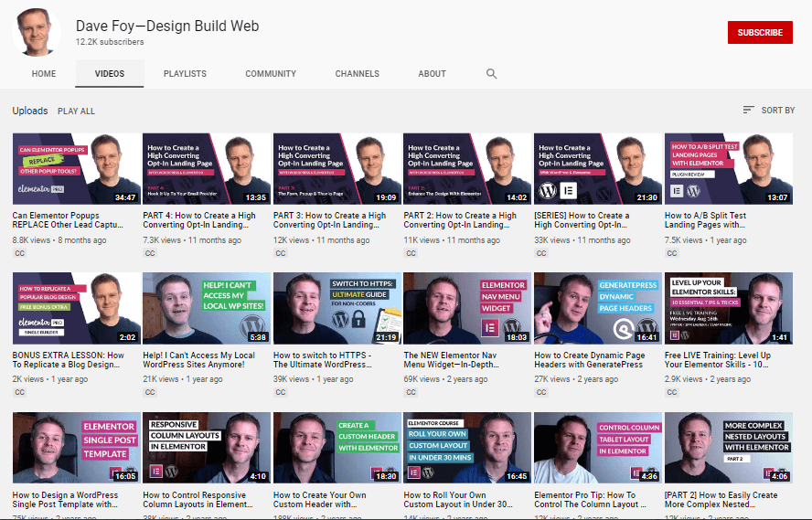Open Elementor Nav Menu Widget 18:03 thumbnail
812x520 pixels.
[467, 308]
